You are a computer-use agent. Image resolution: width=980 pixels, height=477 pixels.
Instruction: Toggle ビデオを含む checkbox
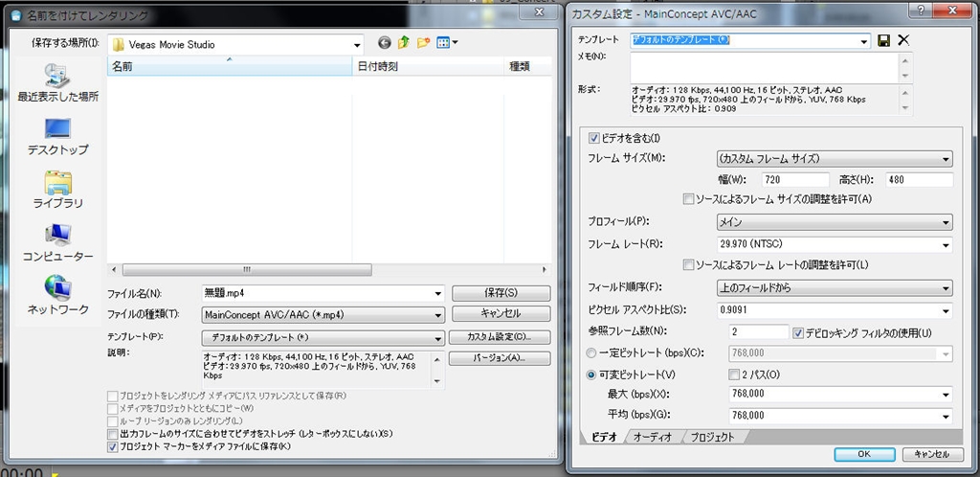click(594, 138)
